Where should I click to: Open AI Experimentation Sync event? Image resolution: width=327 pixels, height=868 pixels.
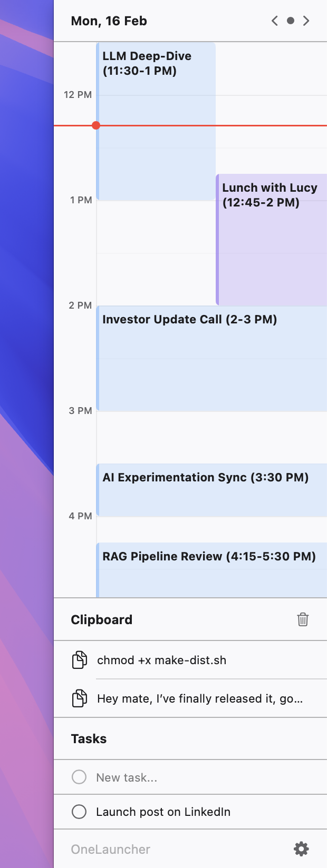pyautogui.click(x=212, y=490)
